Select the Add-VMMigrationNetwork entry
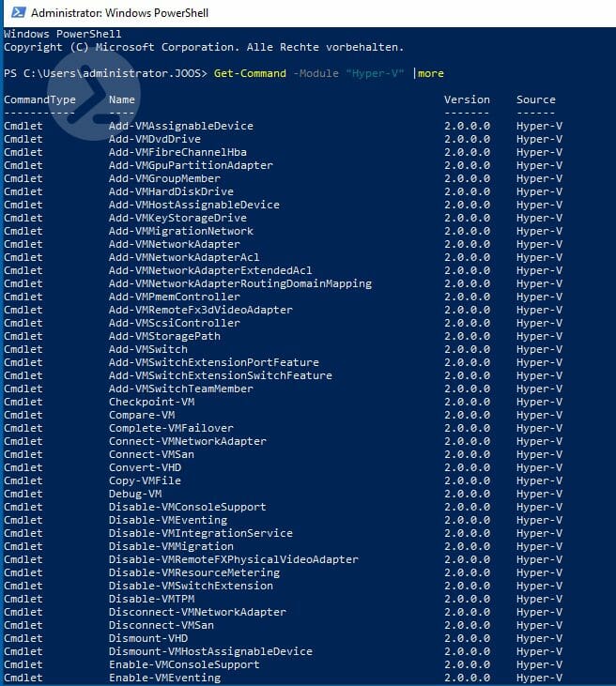The height and width of the screenshot is (686, 616). click(181, 231)
